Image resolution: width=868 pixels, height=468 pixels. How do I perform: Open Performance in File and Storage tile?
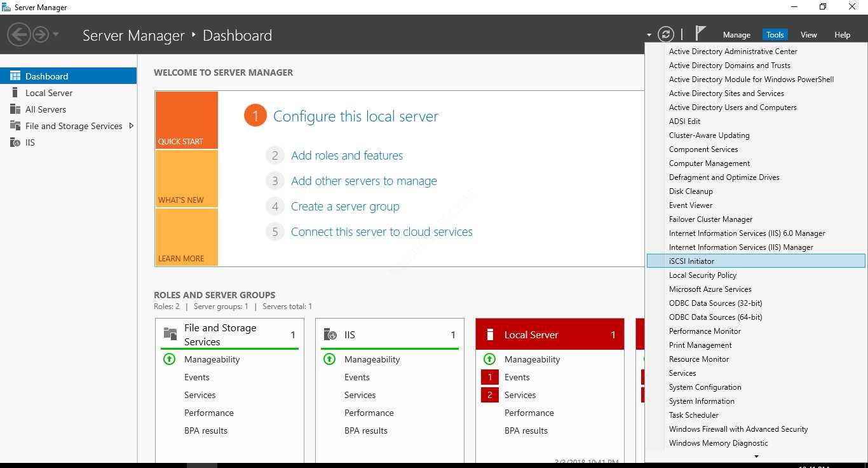click(209, 413)
